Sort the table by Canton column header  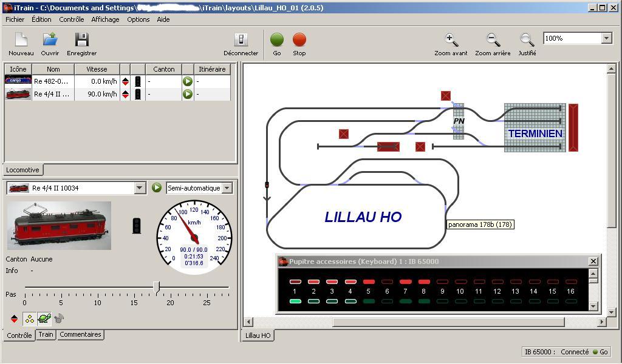pyautogui.click(x=164, y=69)
